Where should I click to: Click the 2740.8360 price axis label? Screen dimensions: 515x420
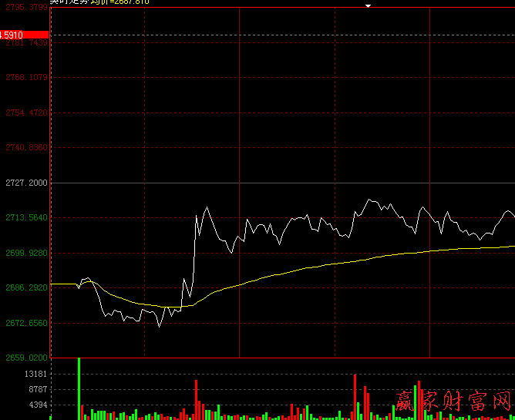coord(25,147)
